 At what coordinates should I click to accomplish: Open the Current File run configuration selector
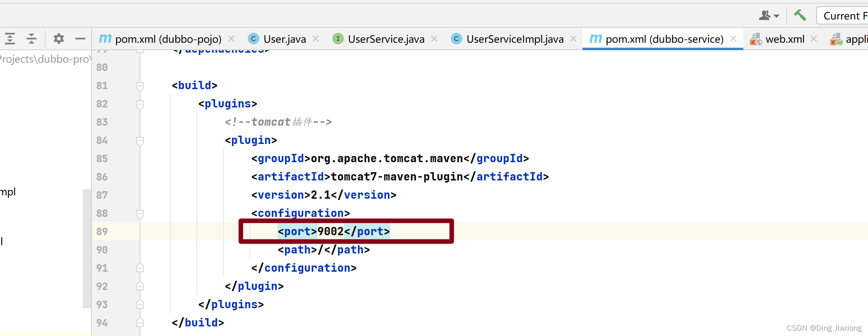click(843, 16)
